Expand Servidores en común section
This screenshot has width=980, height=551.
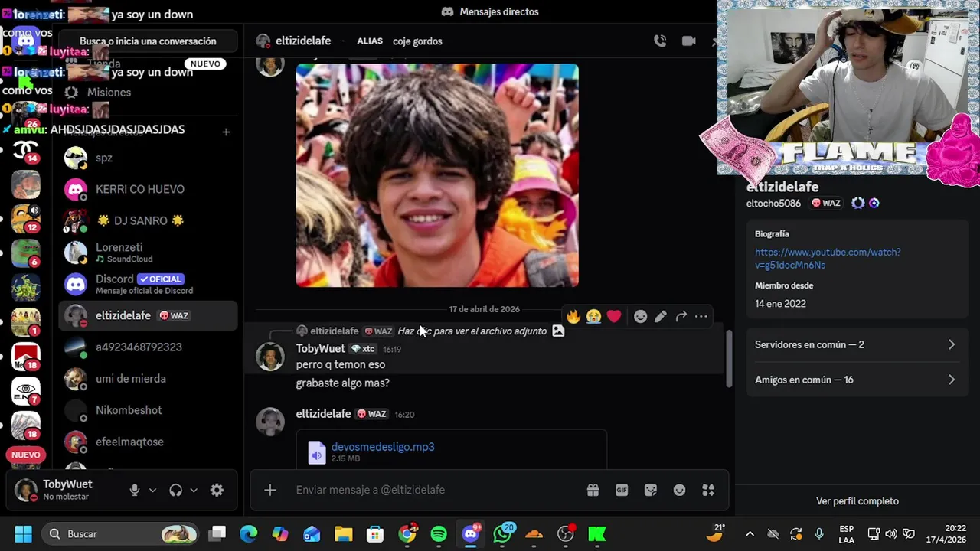[857, 344]
